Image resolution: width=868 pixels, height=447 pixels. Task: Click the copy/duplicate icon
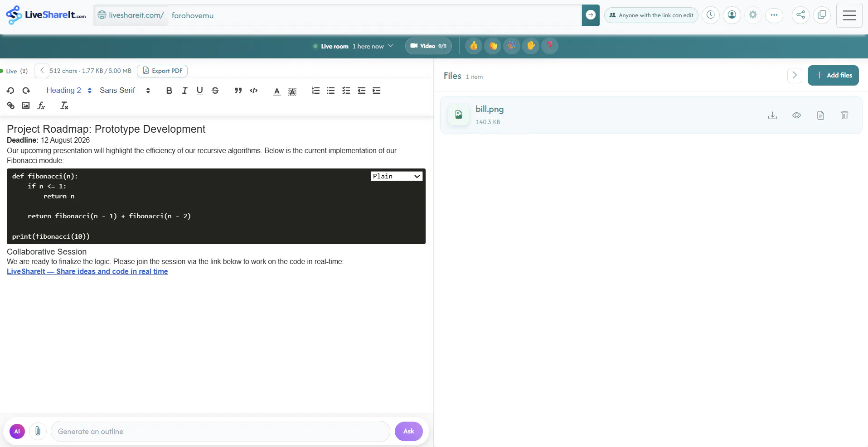pyautogui.click(x=822, y=15)
